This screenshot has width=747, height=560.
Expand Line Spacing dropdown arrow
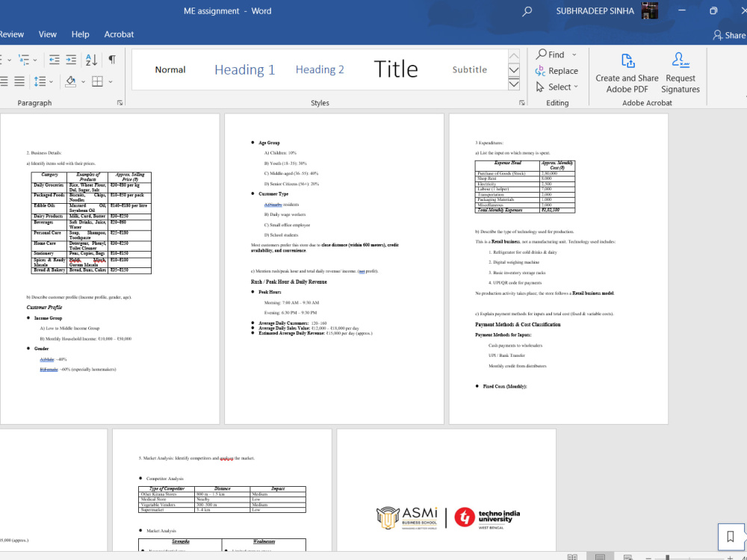pyautogui.click(x=51, y=82)
